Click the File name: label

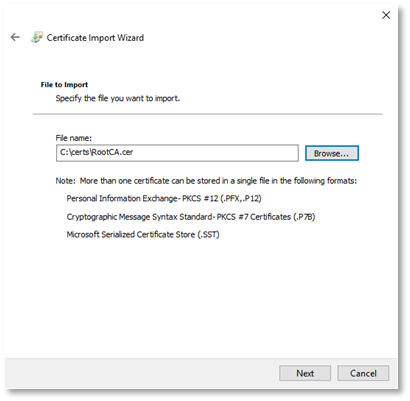tap(74, 138)
